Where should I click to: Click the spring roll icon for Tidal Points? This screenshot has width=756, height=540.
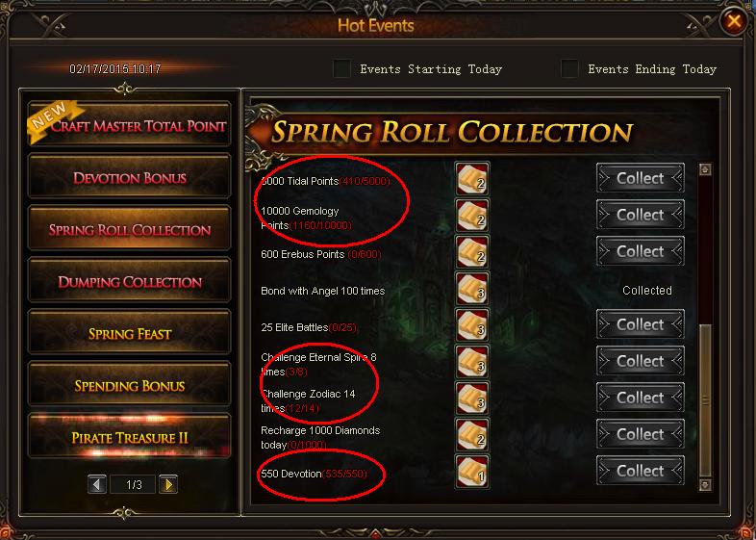pos(472,179)
